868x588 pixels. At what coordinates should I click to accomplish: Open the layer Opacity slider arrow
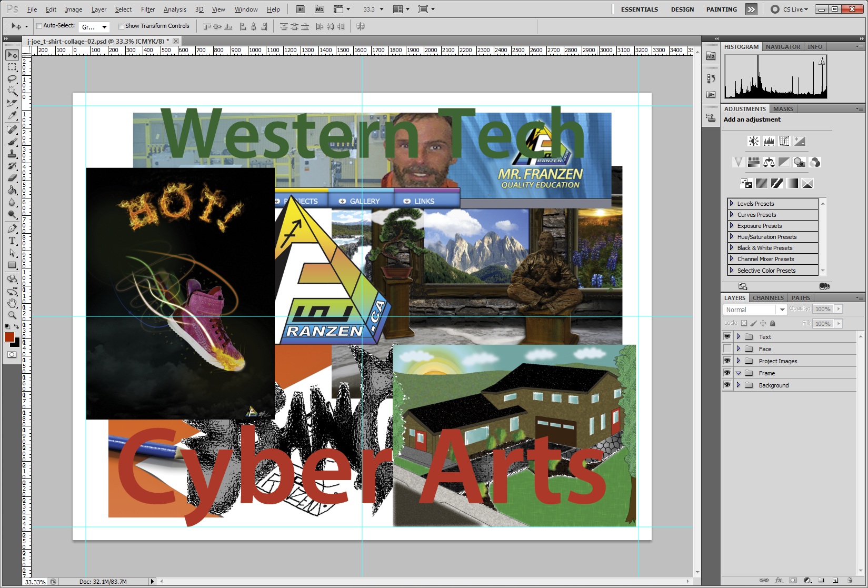[x=839, y=309]
